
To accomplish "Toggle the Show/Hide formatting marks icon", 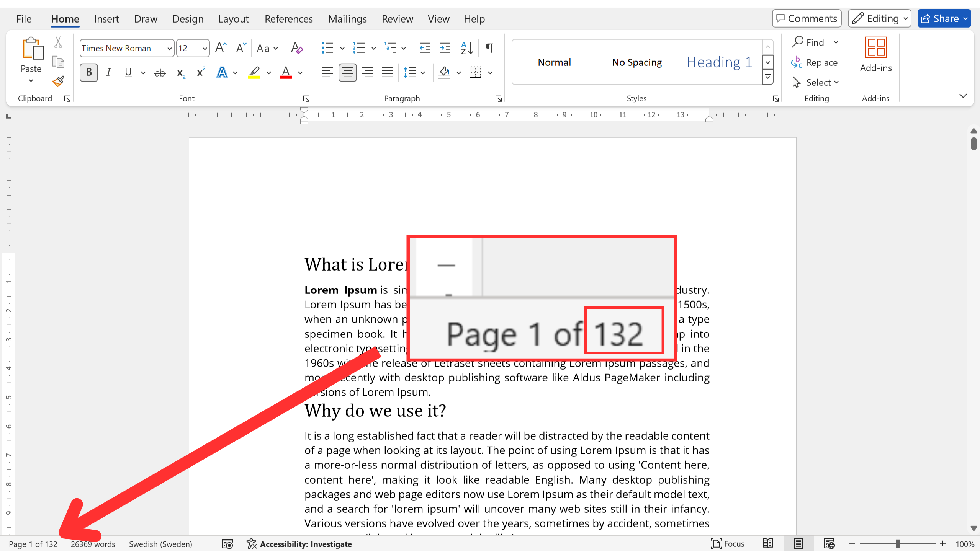I will tap(489, 47).
